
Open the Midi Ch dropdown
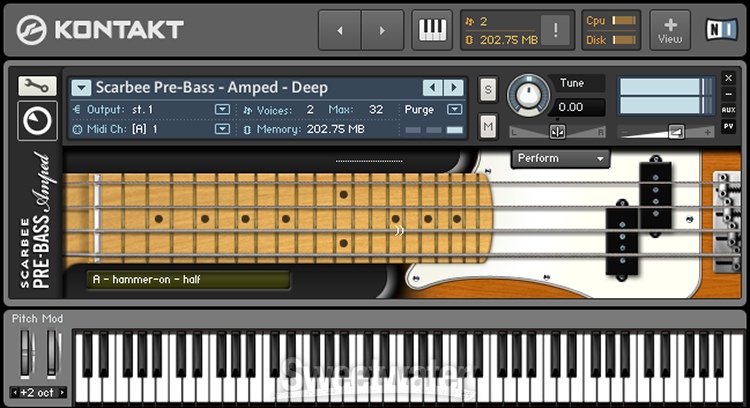(x=222, y=129)
